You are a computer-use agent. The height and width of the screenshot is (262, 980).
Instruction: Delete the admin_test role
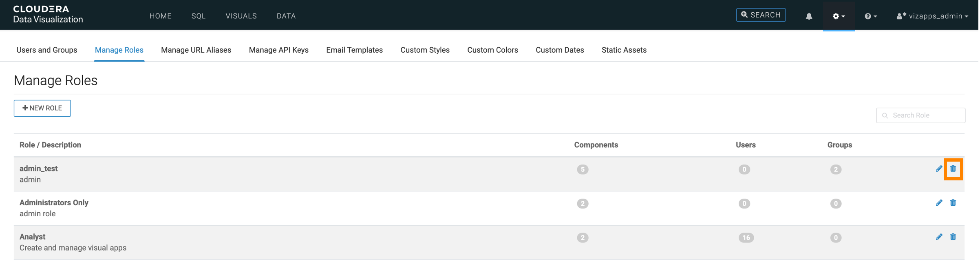click(953, 169)
